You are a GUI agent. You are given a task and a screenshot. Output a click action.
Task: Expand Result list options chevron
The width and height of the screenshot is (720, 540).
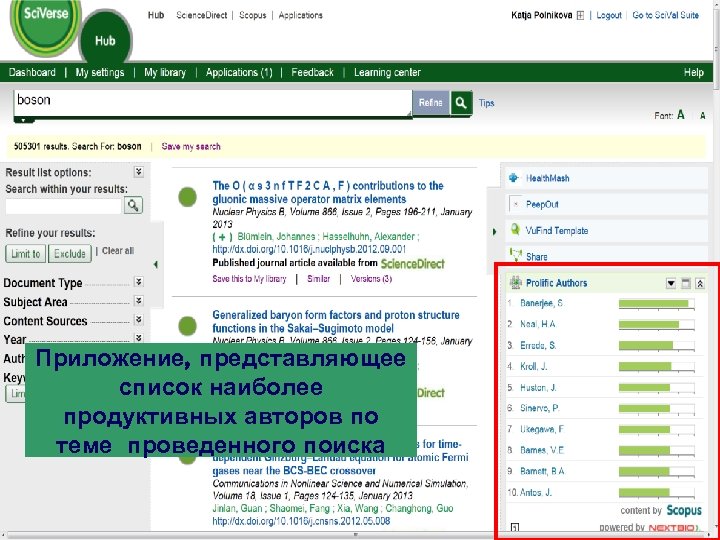coord(139,172)
